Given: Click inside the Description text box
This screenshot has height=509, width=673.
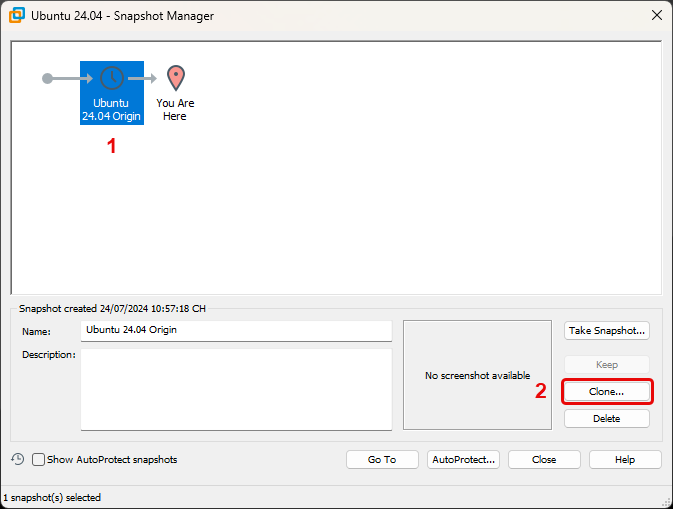Looking at the screenshot, I should 236,389.
